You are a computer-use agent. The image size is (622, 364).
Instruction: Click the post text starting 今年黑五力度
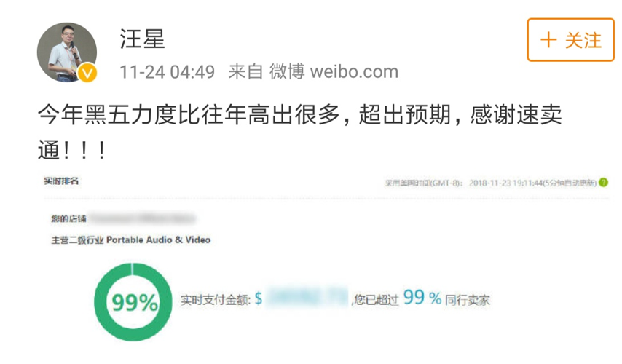pos(299,132)
